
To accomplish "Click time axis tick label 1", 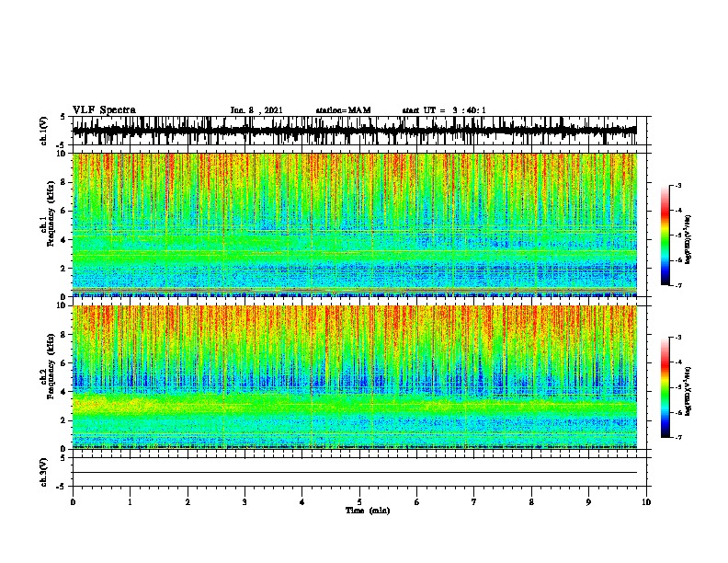I will tap(130, 502).
